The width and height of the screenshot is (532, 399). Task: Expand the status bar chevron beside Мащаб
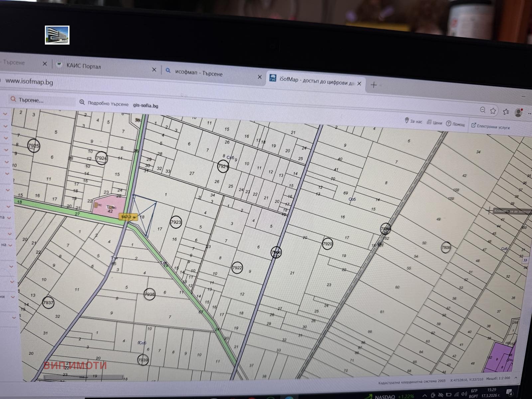(x=516, y=378)
